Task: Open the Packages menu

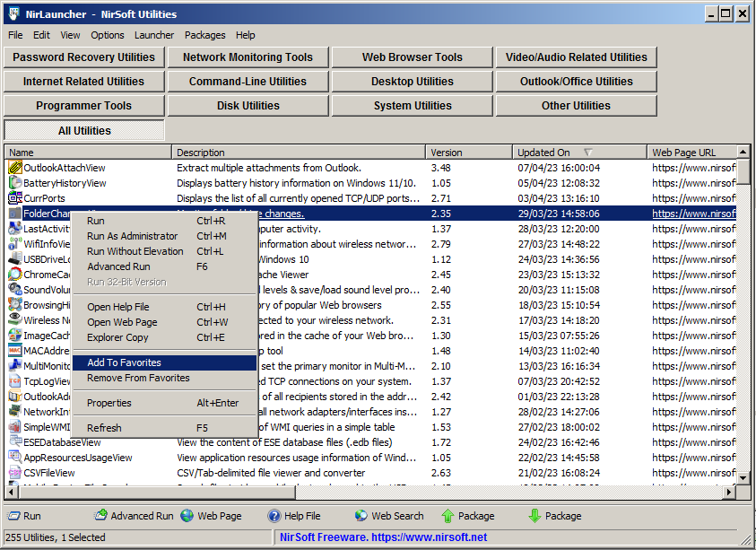Action: (x=204, y=35)
